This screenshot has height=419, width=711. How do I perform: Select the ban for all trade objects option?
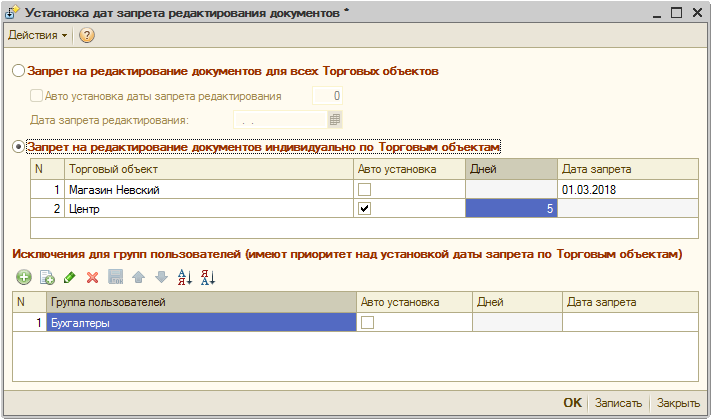(20, 72)
